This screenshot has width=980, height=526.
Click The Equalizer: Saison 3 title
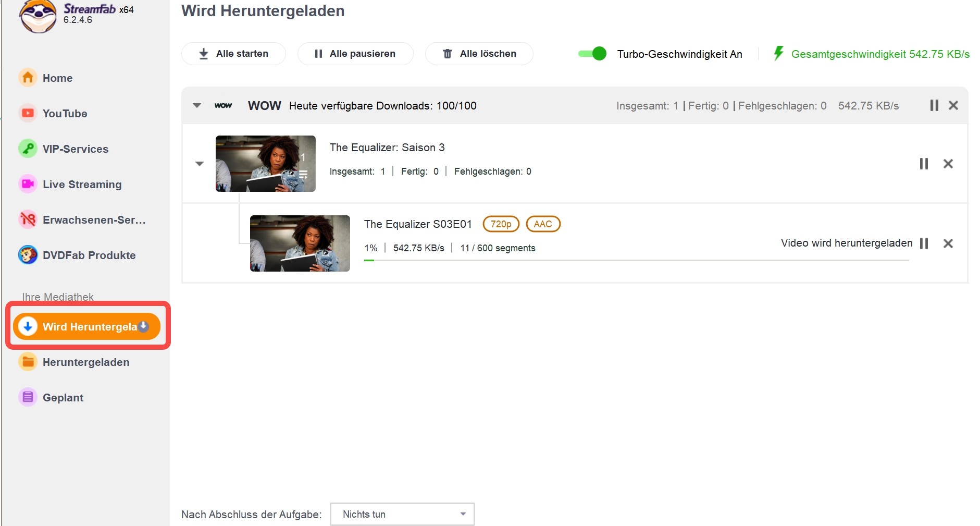click(x=387, y=148)
